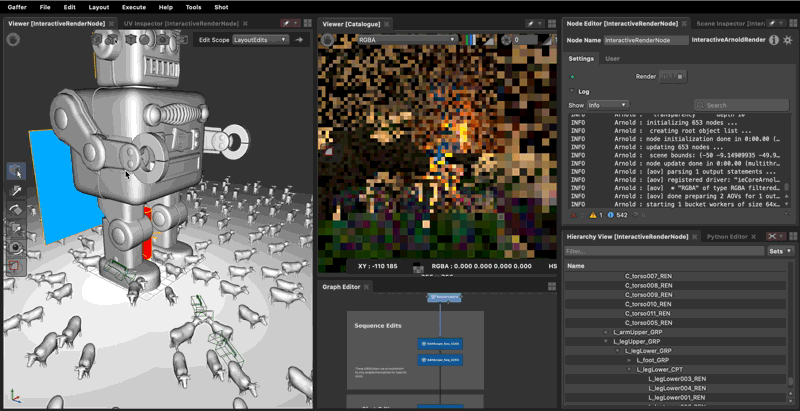Open the Execute menu

pos(134,7)
